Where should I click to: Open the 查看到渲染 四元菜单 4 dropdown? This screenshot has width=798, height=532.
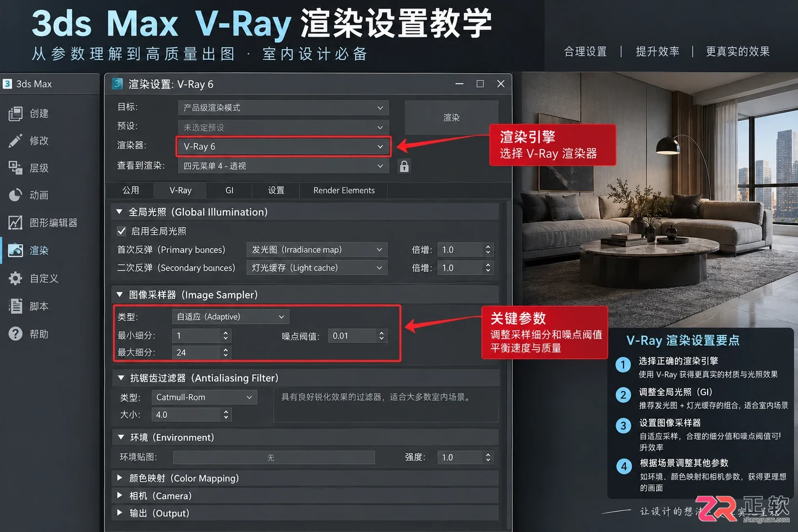pyautogui.click(x=283, y=166)
